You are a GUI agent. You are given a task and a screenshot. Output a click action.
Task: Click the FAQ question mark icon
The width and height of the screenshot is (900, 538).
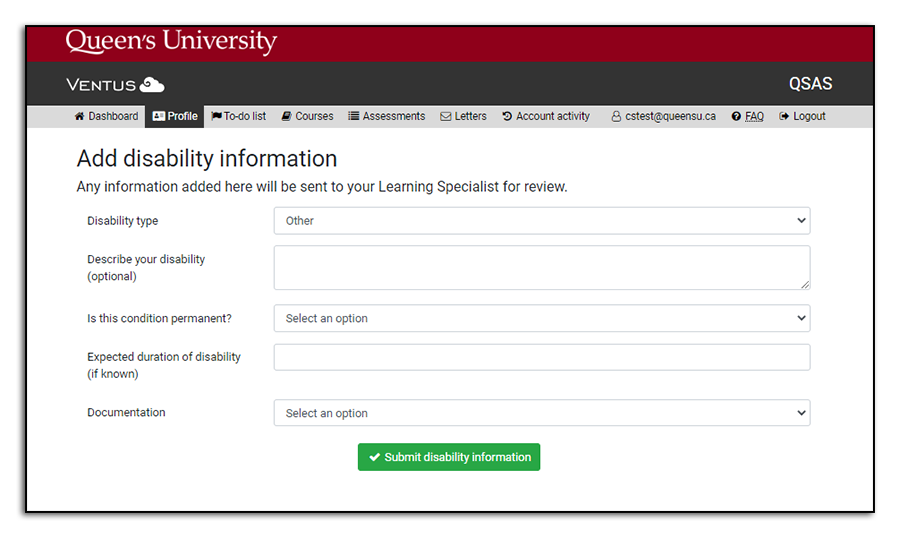[736, 116]
